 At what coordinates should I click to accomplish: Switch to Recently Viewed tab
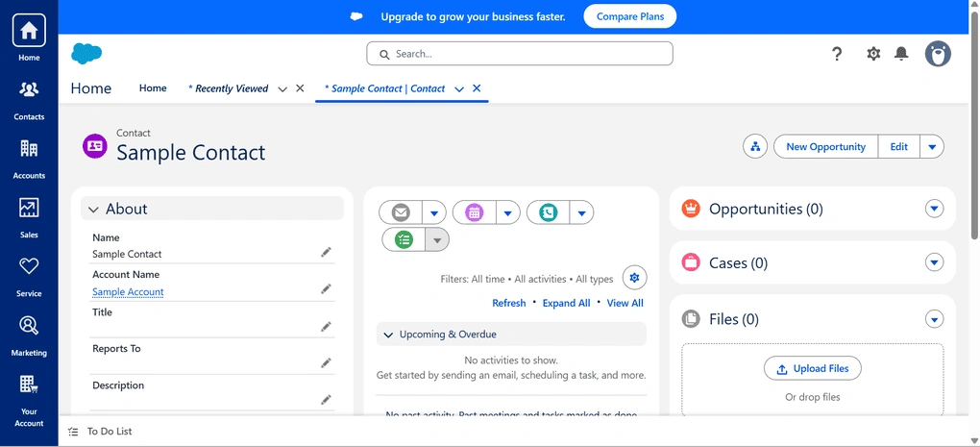[x=228, y=88]
